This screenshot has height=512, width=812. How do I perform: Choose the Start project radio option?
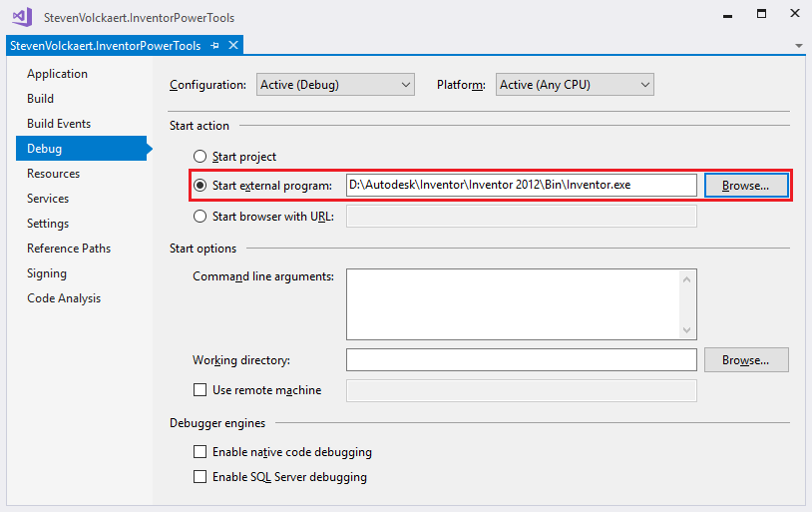coord(200,156)
